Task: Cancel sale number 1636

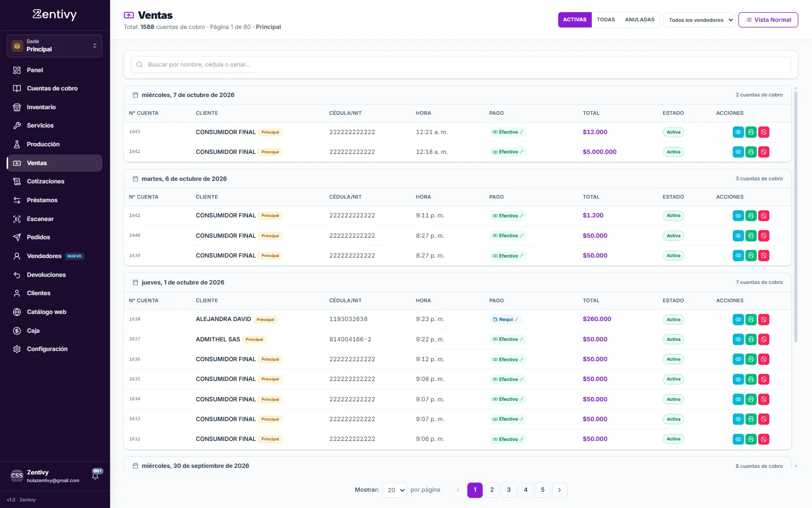Action: coord(763,359)
